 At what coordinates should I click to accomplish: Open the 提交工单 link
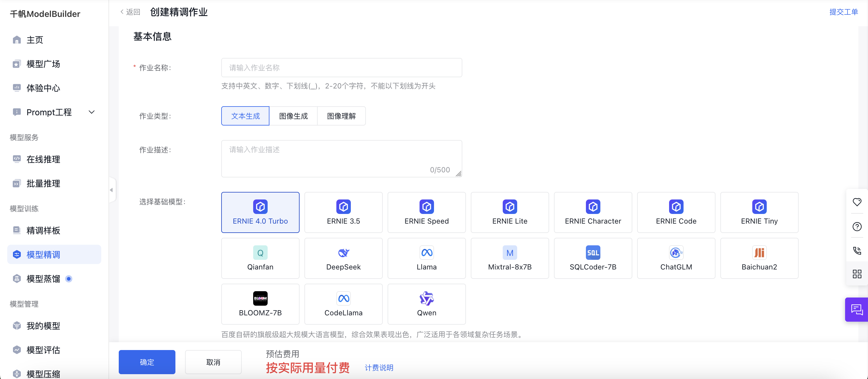843,12
